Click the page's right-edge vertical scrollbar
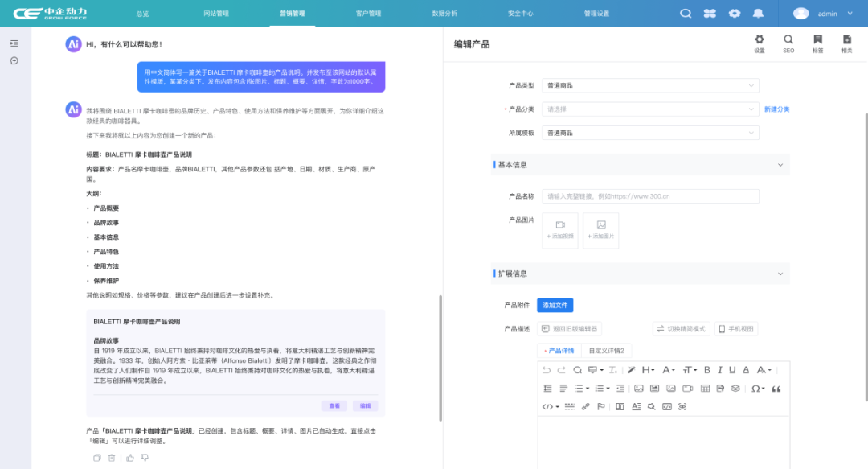Viewport: 868px width, 469px height. 866,257
